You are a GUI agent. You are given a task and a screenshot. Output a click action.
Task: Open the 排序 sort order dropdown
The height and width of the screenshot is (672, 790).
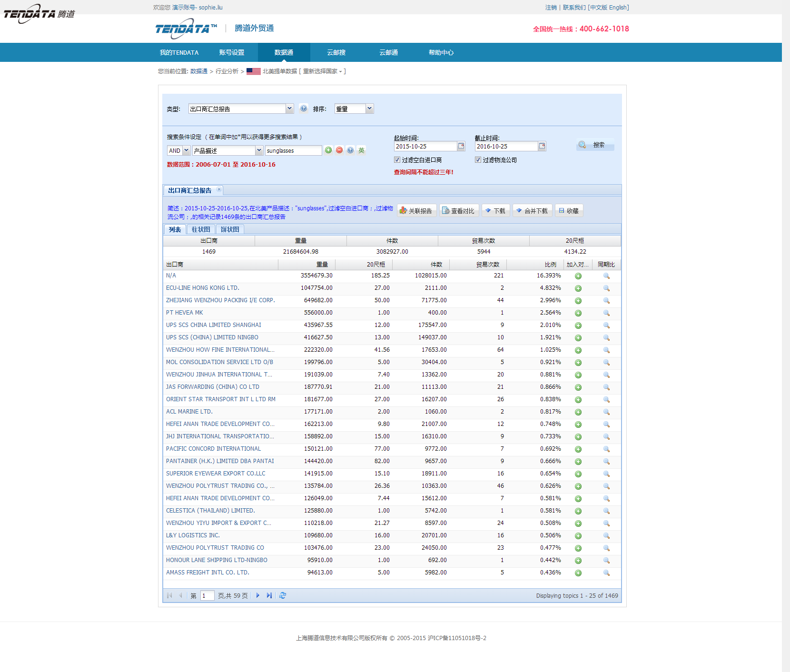coord(369,109)
